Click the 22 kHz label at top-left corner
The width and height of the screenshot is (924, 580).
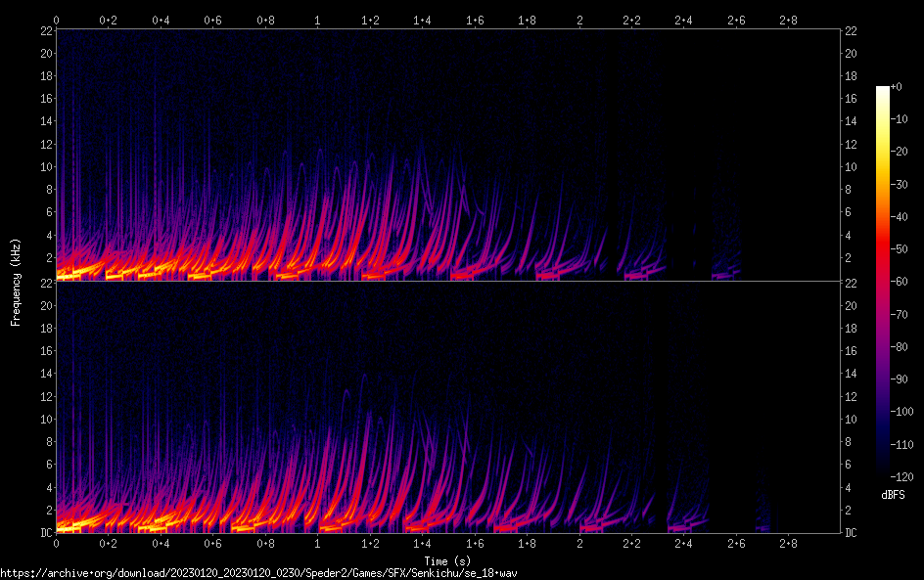click(x=45, y=31)
